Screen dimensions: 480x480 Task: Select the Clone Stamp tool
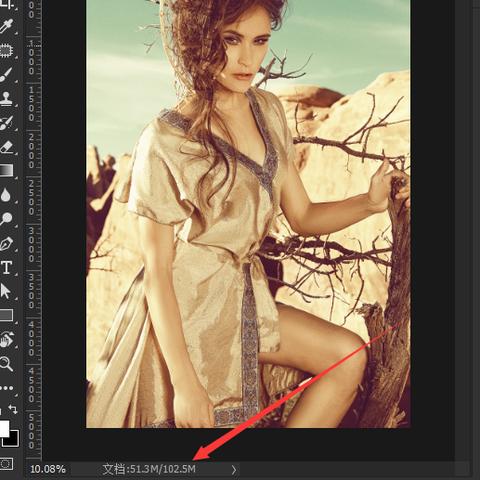pyautogui.click(x=7, y=99)
